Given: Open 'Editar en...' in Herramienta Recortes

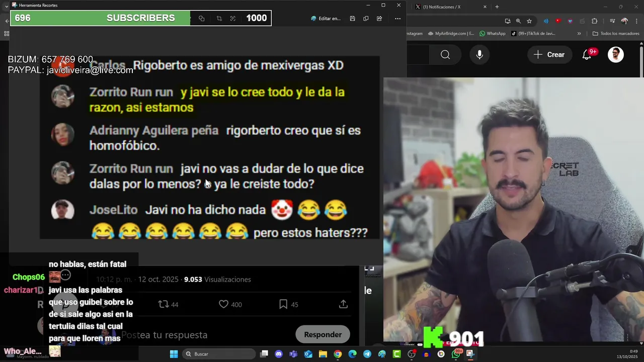Looking at the screenshot, I should click(326, 19).
